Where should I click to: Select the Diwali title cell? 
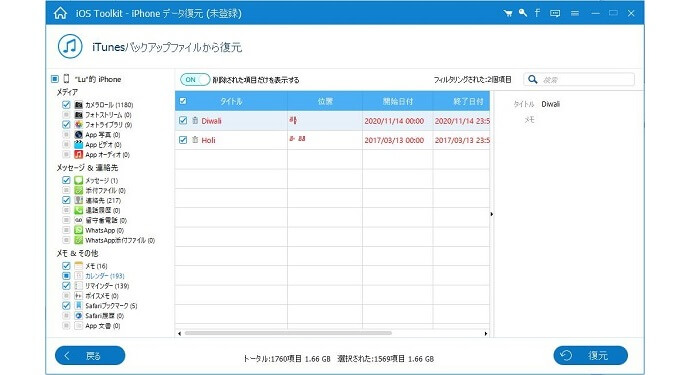tap(211, 121)
